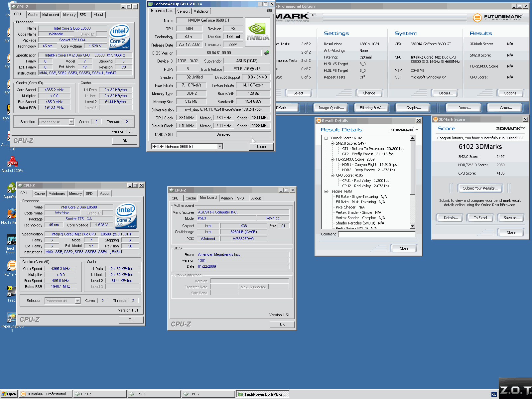
Task: Collapse the CPU Score: 4105 node
Action: click(x=332, y=175)
